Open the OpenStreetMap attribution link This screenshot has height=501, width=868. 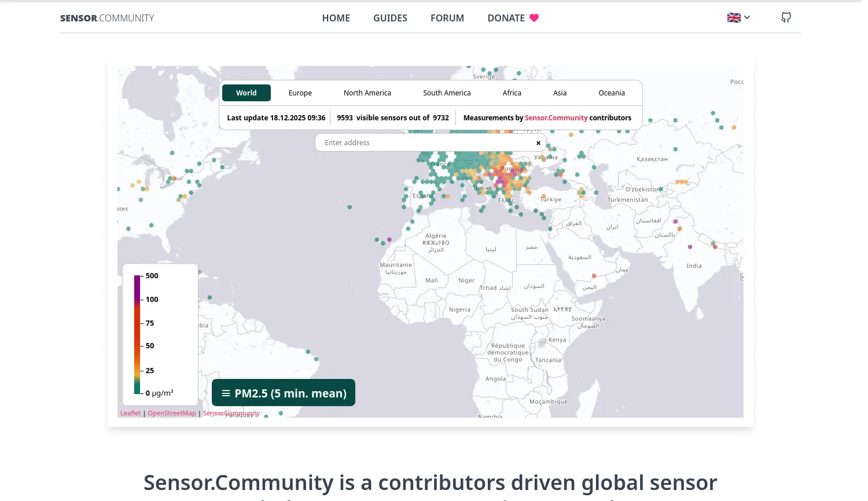[171, 412]
